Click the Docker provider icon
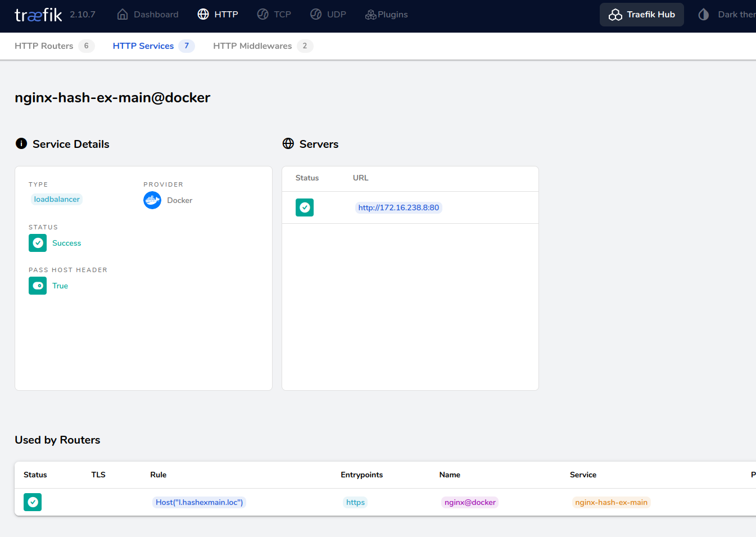The image size is (756, 537). (x=152, y=200)
